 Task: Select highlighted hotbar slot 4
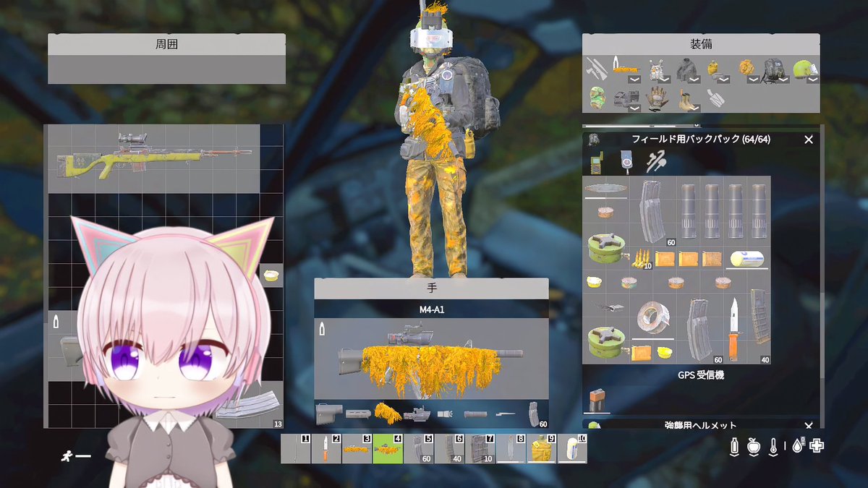pyautogui.click(x=388, y=448)
